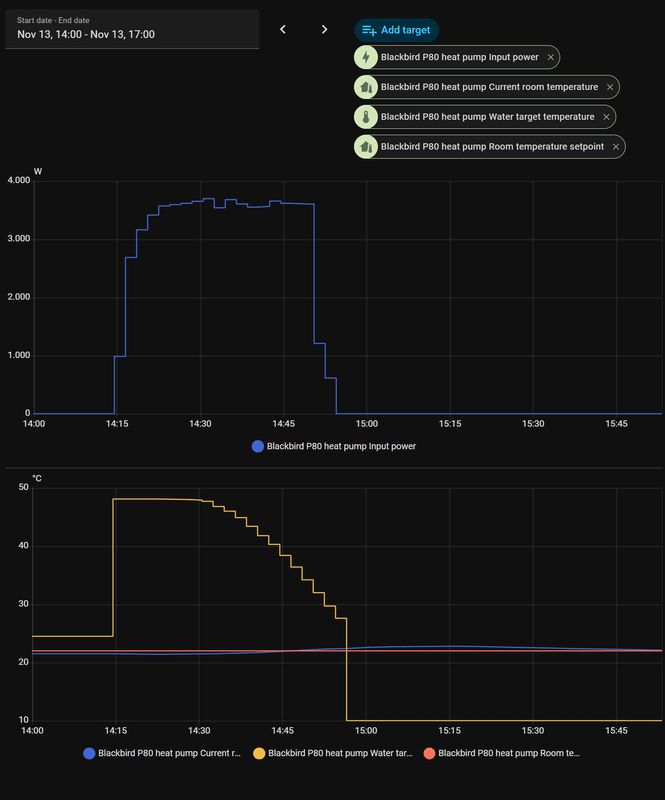
Task: Toggle Room temperature setpoint series in legend
Action: click(502, 754)
